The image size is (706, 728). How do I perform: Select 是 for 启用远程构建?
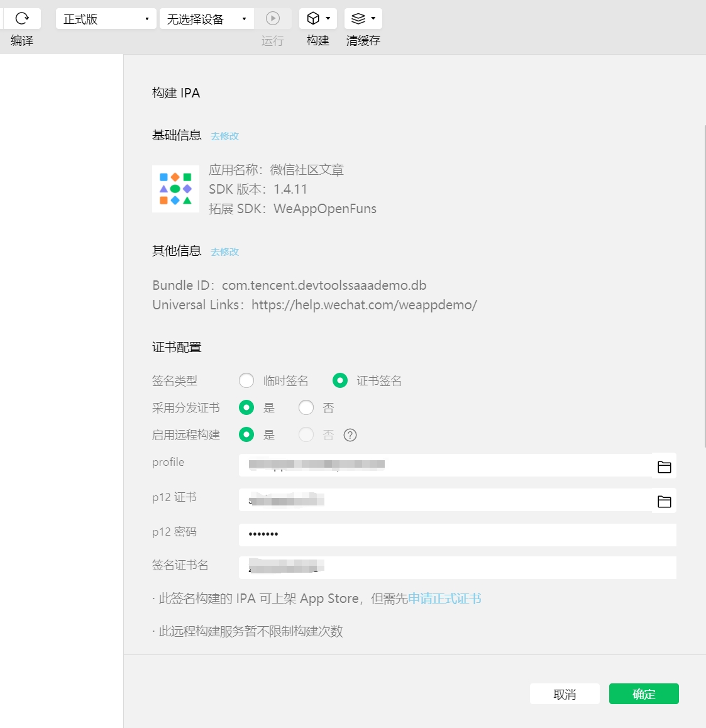[x=246, y=434]
